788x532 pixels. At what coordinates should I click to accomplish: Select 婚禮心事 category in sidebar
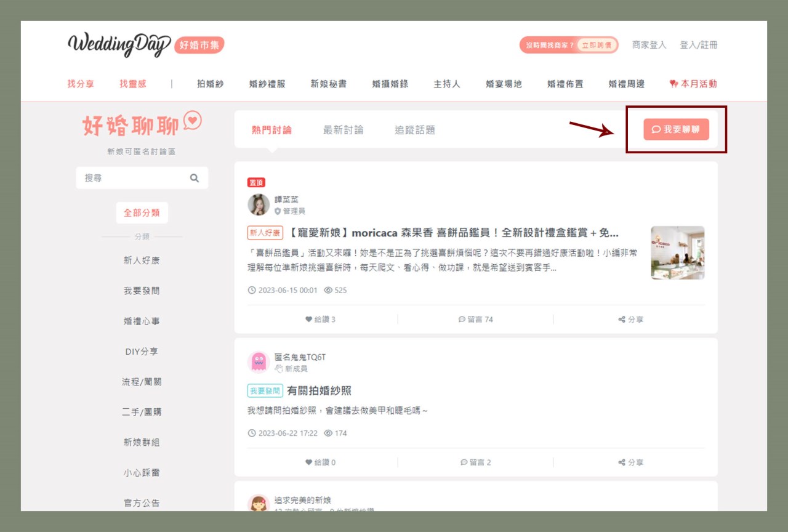point(142,321)
